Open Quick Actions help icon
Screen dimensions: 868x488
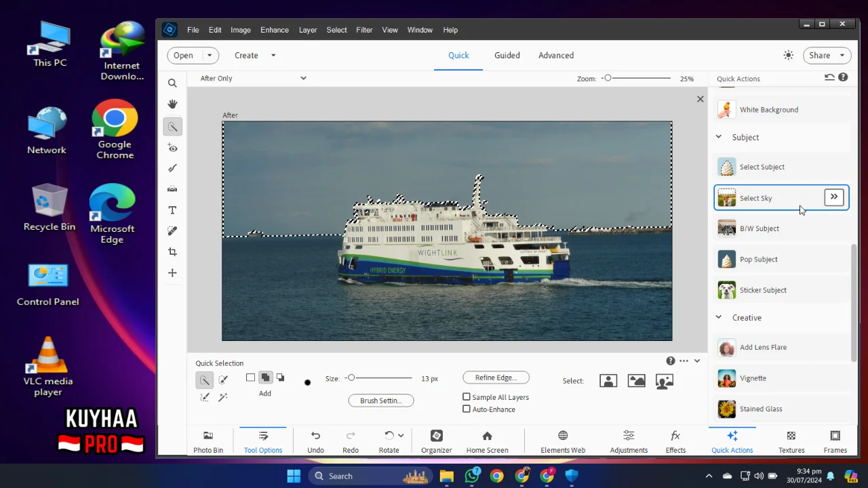coord(843,77)
